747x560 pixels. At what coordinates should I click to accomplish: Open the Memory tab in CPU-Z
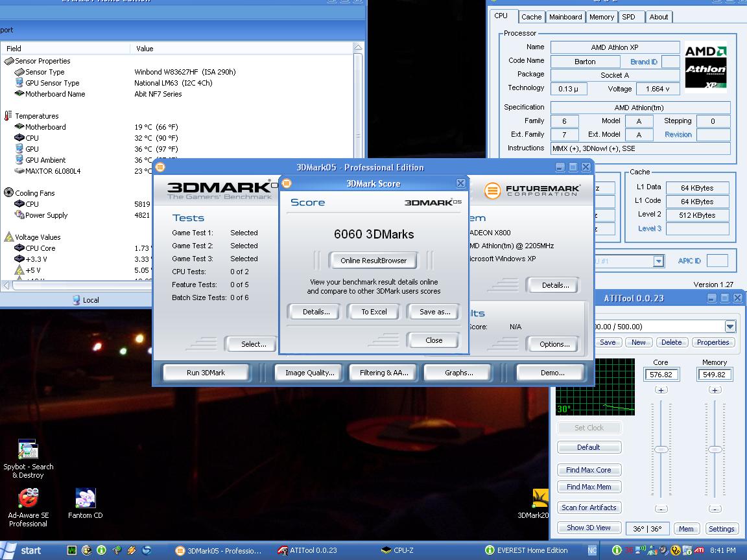[602, 17]
